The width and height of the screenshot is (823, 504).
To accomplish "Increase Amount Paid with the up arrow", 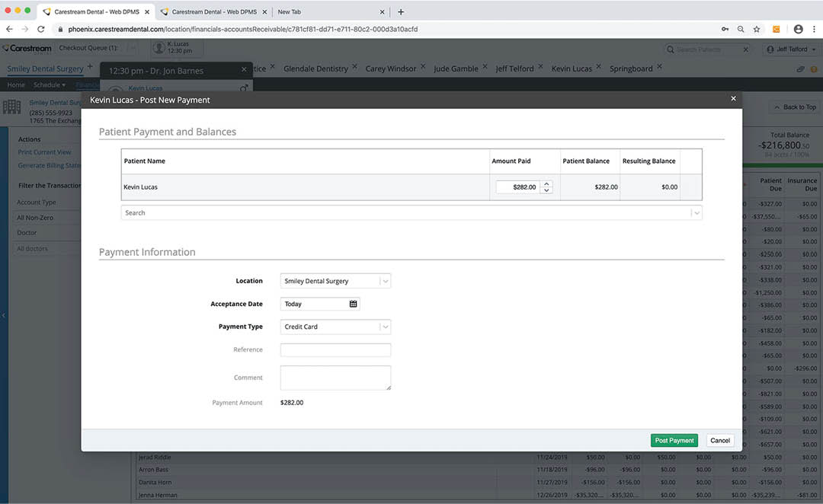I will coord(546,183).
